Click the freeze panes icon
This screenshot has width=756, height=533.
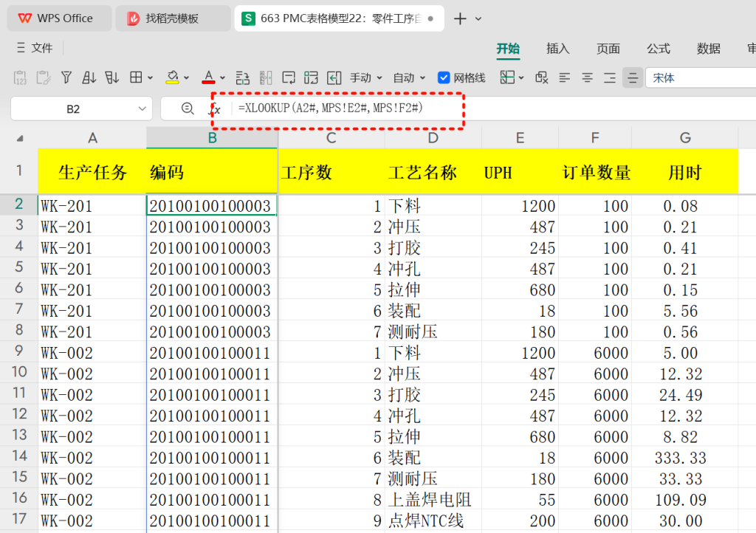507,78
